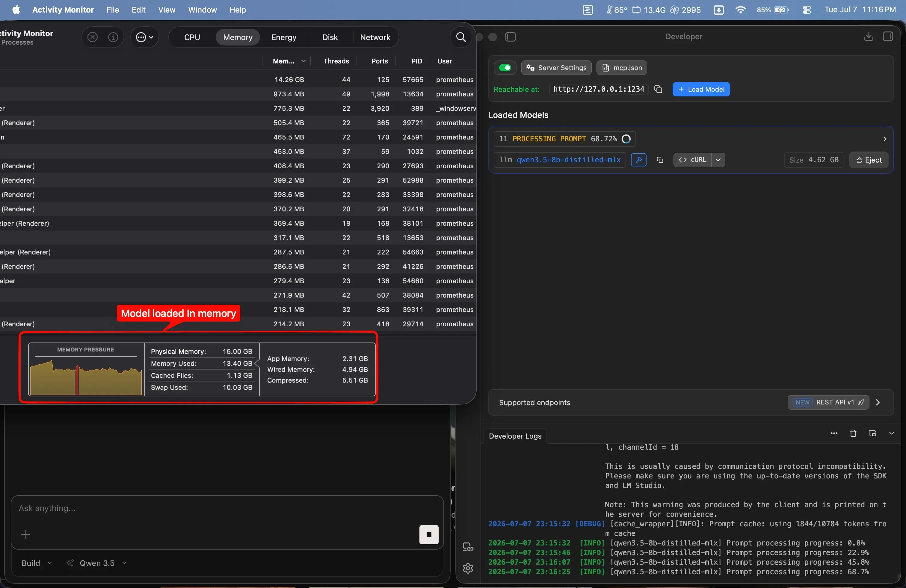
Task: Copy the server address with copy icon
Action: 658,90
